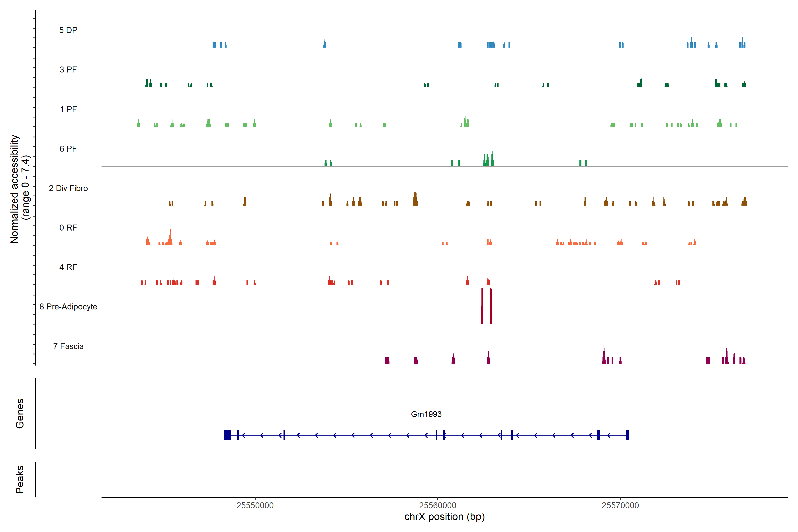The image size is (798, 532).
Task: Click the 25560000 axis tick label
Action: coord(438,505)
